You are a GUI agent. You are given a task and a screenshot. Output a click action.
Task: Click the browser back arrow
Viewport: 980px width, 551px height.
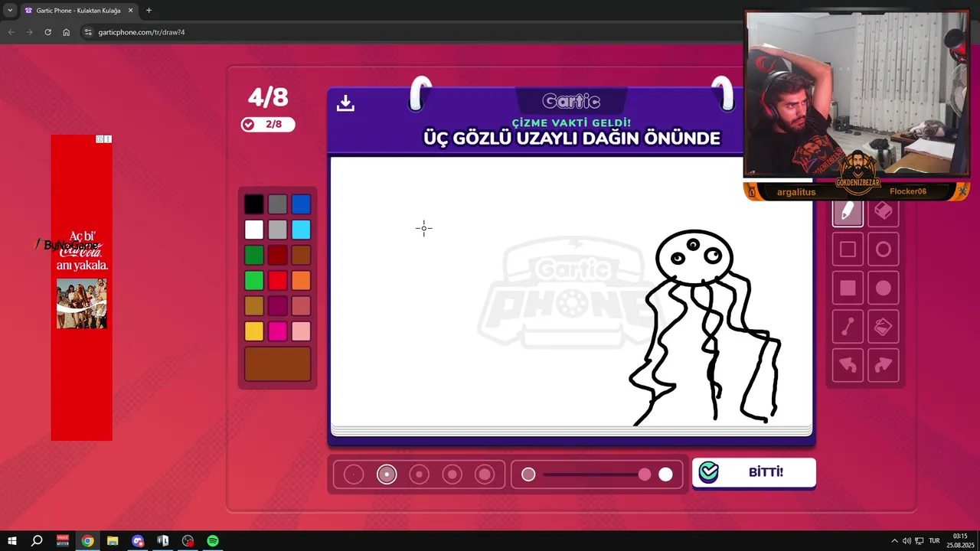pos(11,32)
